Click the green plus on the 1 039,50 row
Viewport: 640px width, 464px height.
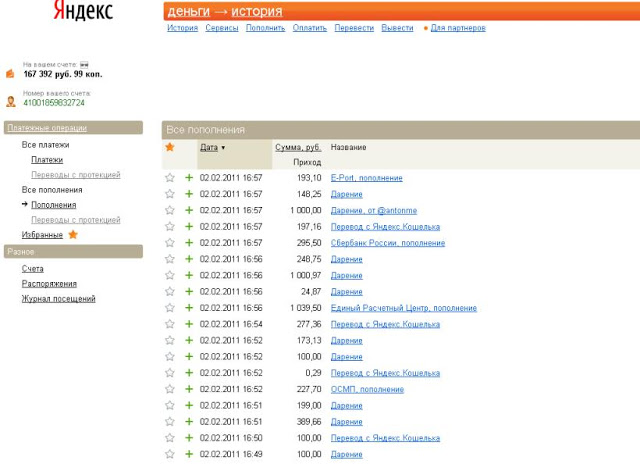pyautogui.click(x=189, y=308)
